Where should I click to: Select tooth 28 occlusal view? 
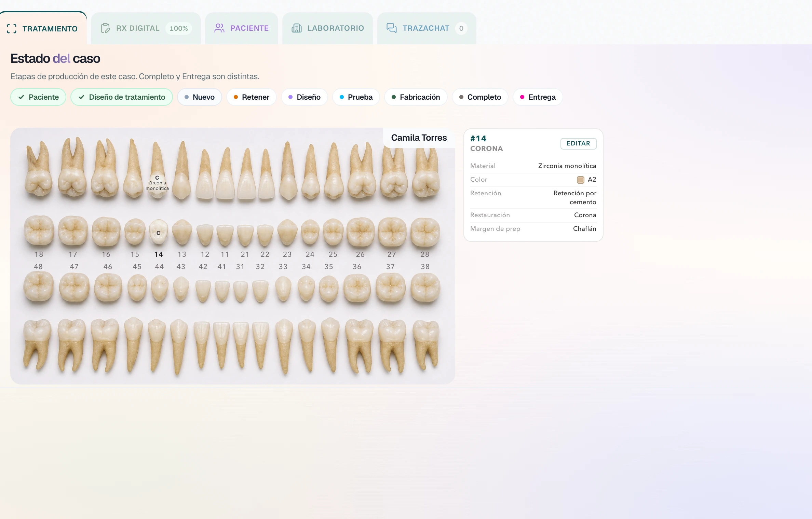(x=425, y=232)
